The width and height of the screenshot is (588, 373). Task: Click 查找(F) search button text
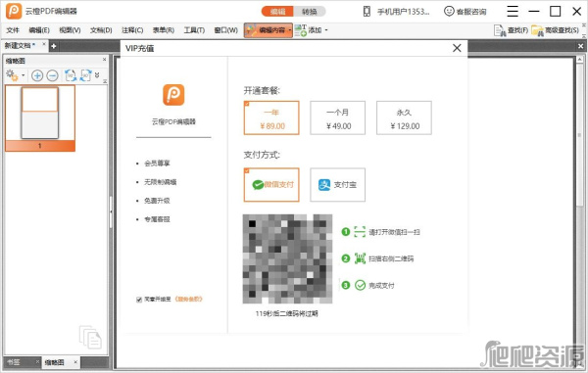pos(517,30)
